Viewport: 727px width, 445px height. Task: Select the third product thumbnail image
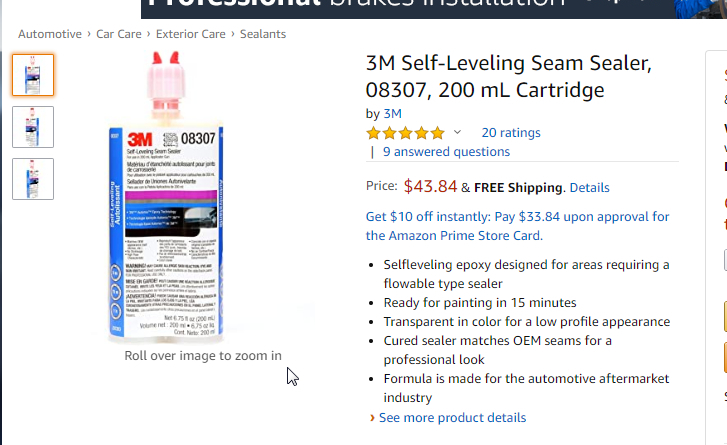33,178
